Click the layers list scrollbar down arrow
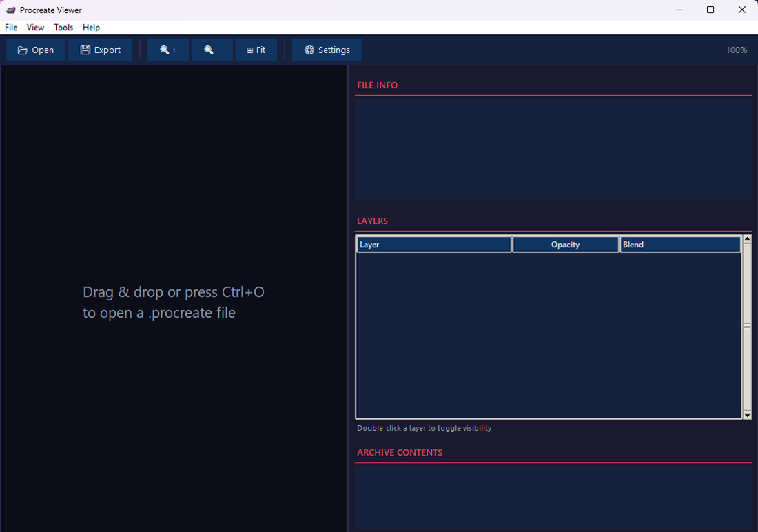 tap(748, 415)
